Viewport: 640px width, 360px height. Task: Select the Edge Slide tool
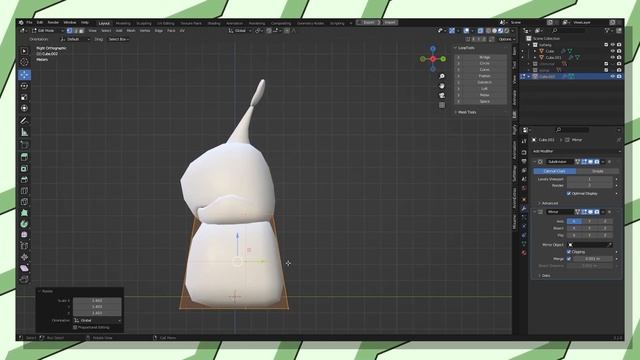[24, 246]
